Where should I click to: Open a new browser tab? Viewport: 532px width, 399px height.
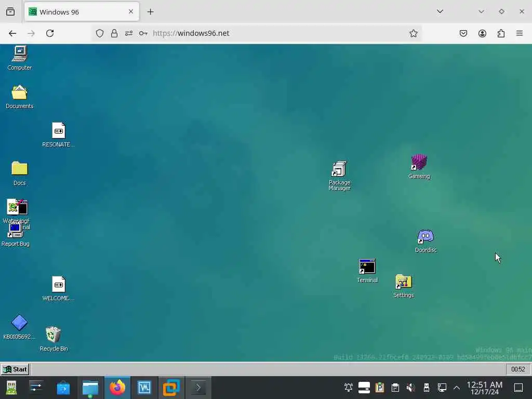[150, 12]
